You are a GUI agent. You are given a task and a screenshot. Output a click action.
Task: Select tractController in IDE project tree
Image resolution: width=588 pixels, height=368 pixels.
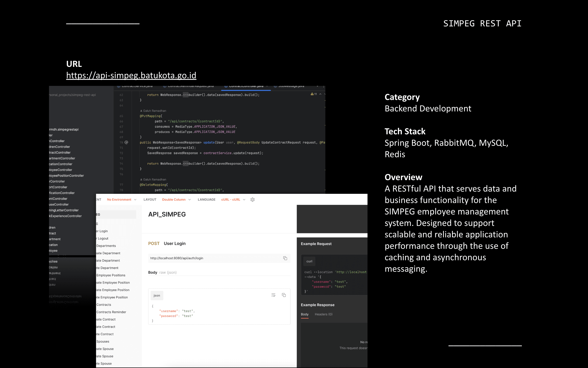[x=60, y=152]
